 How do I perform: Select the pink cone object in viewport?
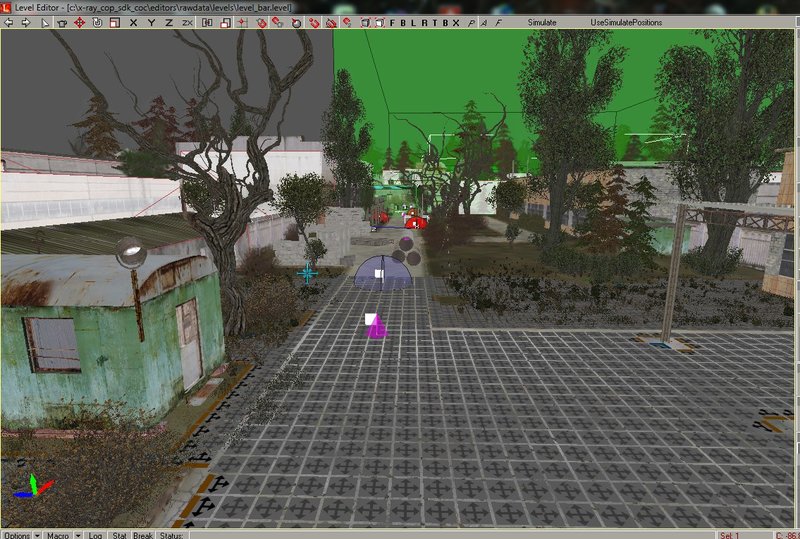click(x=376, y=328)
